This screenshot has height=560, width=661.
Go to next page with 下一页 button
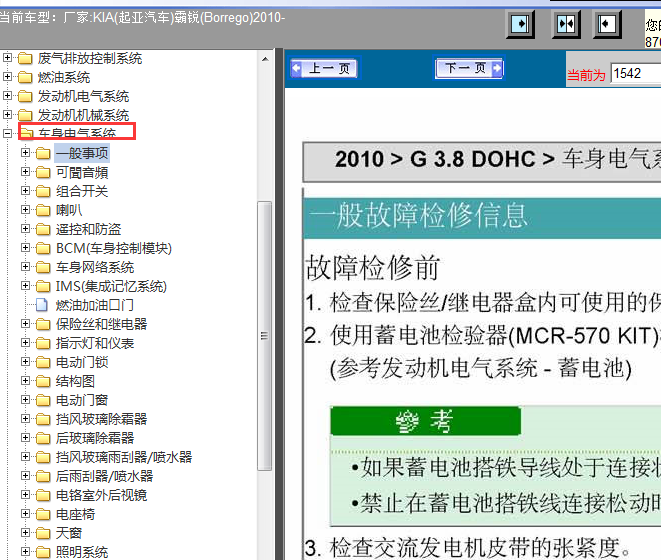tap(469, 68)
